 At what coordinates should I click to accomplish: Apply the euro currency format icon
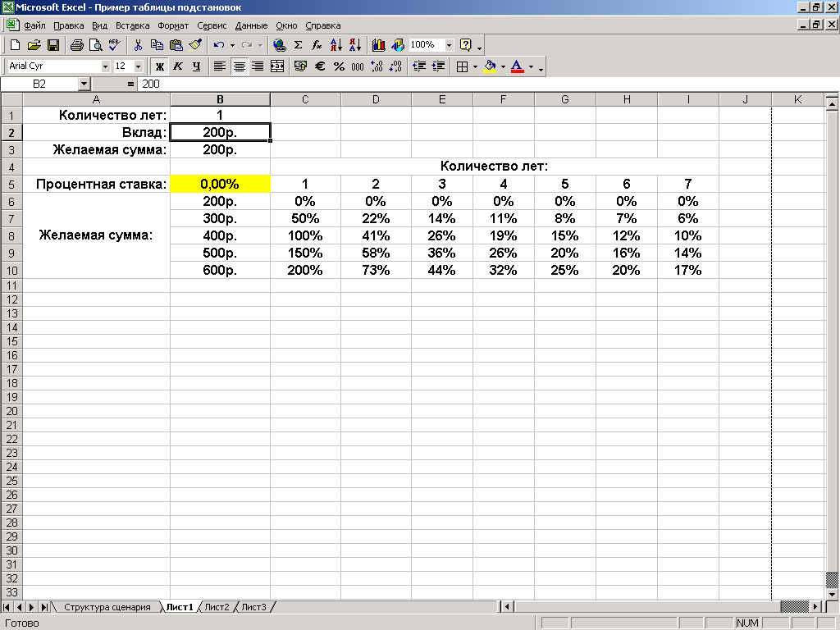point(320,66)
